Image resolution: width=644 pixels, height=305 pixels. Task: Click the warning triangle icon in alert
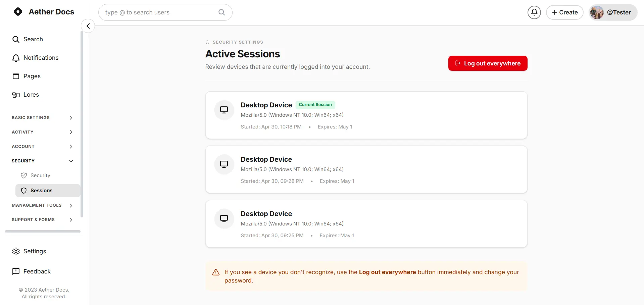coord(216,272)
